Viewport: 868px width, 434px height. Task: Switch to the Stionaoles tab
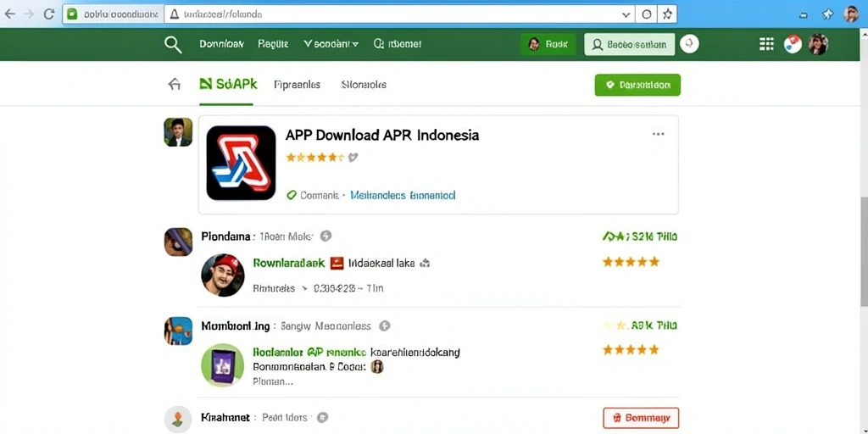[364, 85]
